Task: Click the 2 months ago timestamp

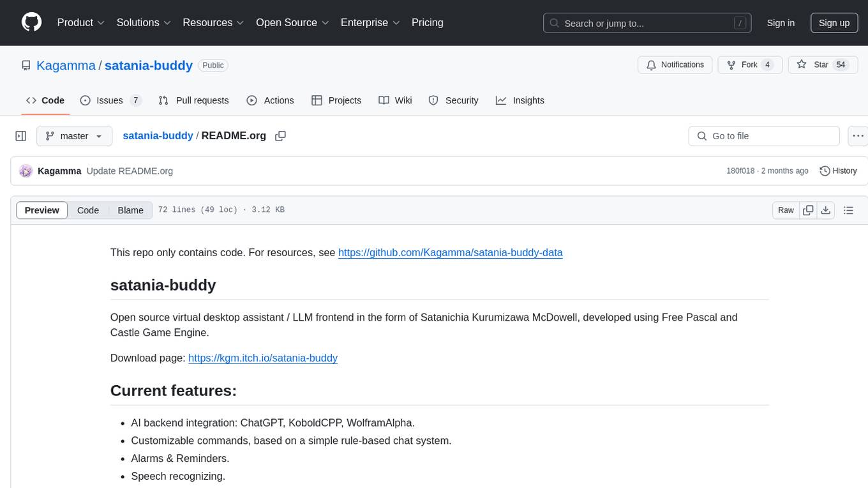Action: (x=785, y=171)
